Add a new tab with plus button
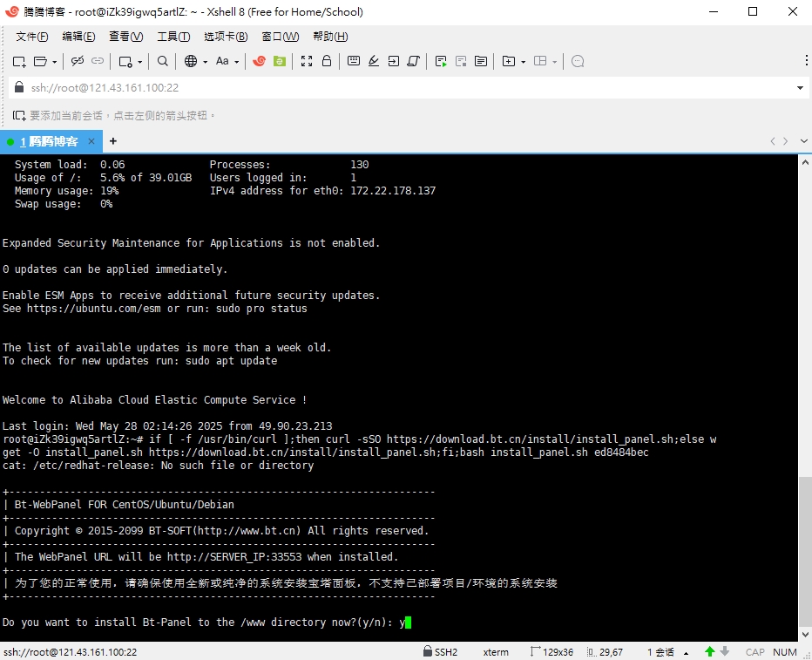 (x=112, y=141)
